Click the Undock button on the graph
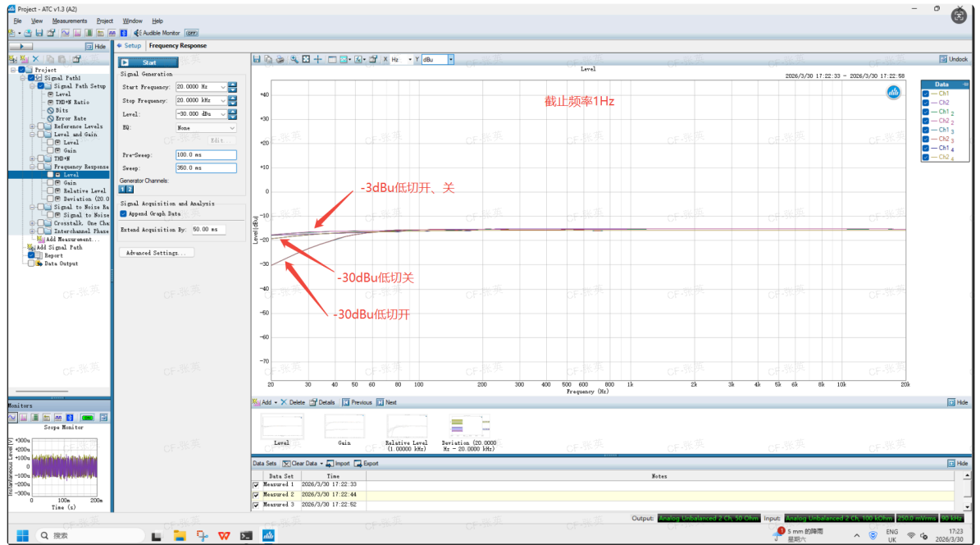This screenshot has height=545, width=980. [x=954, y=59]
